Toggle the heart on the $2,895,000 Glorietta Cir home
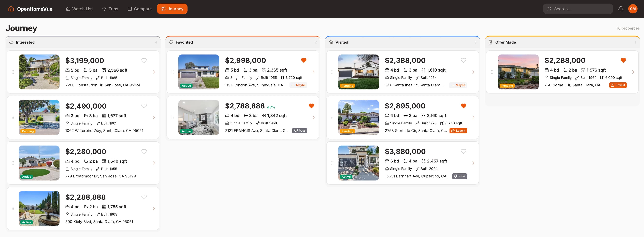Viewport: 644px width, 237px height. pyautogui.click(x=464, y=106)
